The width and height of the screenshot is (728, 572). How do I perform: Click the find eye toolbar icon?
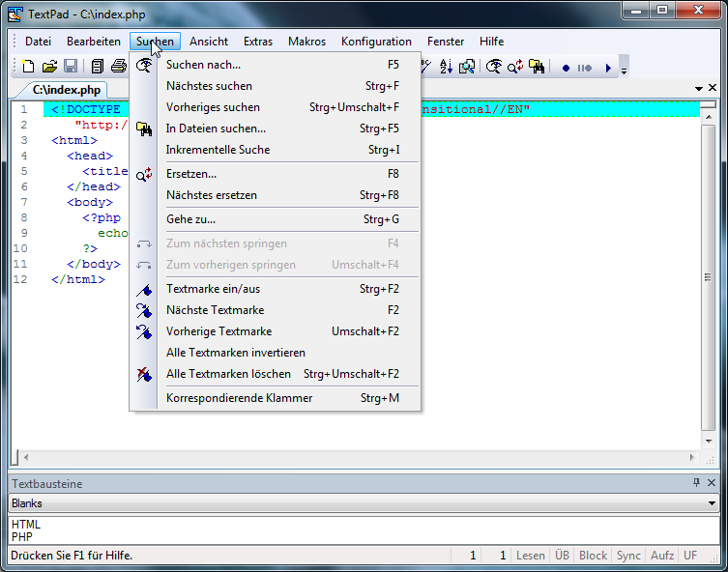pyautogui.click(x=494, y=67)
